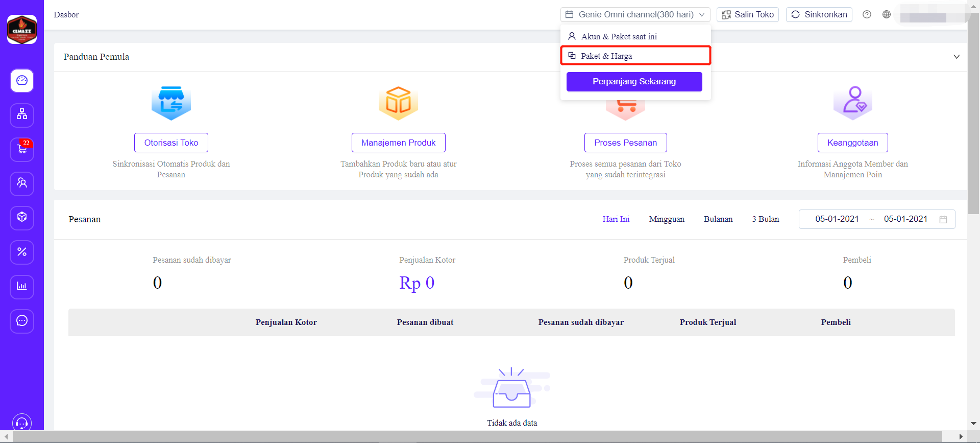Viewport: 980px width, 443px height.
Task: Open the orders cart icon with badge 22
Action: click(x=22, y=149)
